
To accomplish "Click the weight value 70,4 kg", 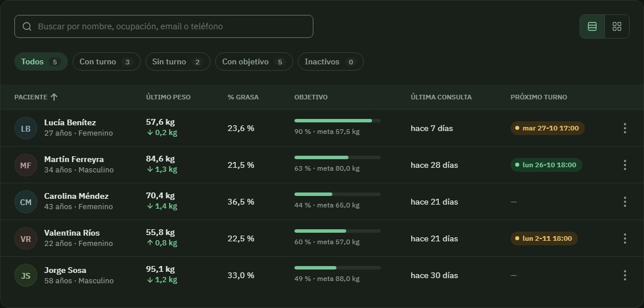I will [160, 195].
